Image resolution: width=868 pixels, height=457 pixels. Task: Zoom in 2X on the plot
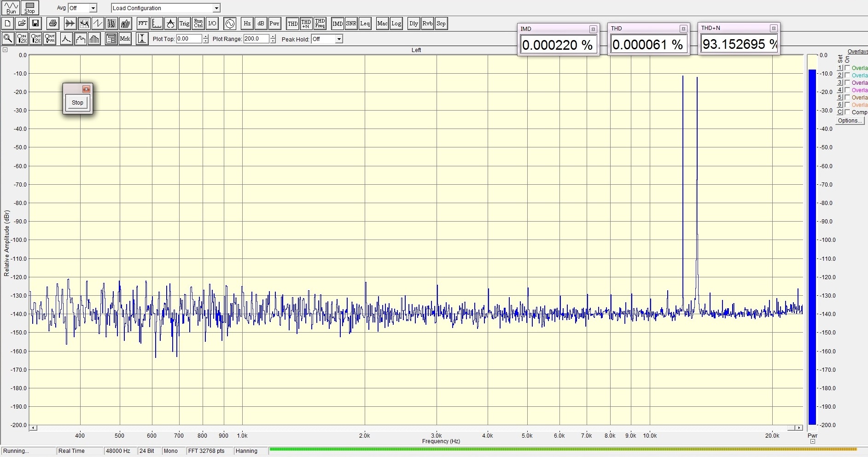point(22,39)
